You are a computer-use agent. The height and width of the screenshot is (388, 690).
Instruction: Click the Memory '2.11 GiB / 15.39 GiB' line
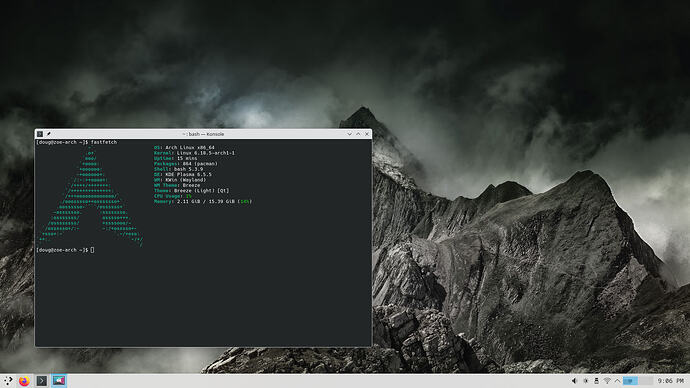202,201
